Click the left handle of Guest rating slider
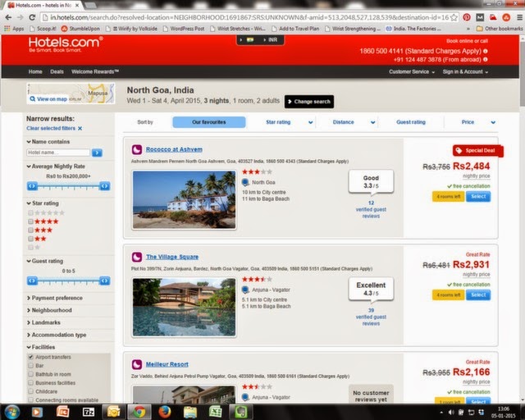 tap(32, 281)
